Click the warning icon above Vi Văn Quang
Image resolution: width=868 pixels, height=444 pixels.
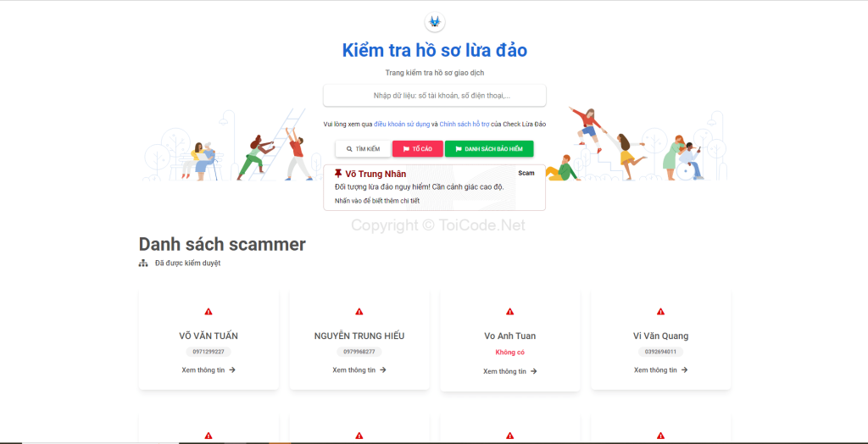point(660,312)
